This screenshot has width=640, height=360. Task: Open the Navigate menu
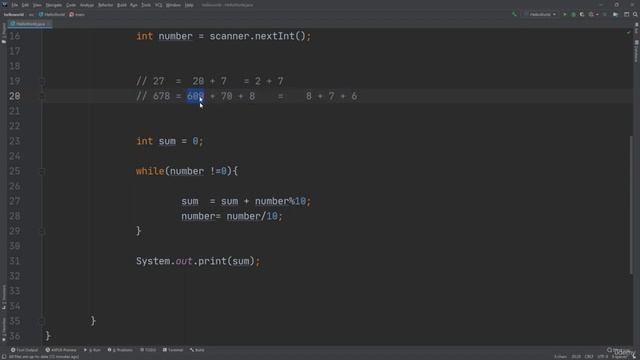coord(53,5)
